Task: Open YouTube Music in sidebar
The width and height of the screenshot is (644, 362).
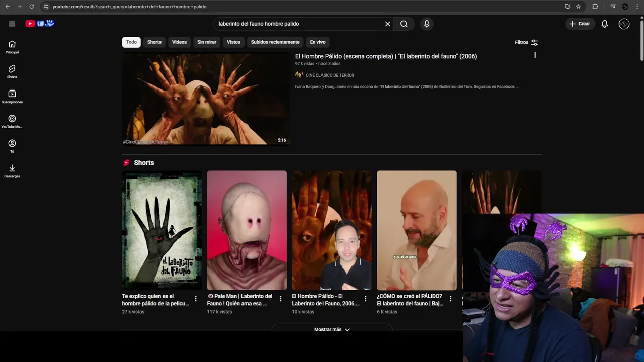Action: (x=12, y=122)
